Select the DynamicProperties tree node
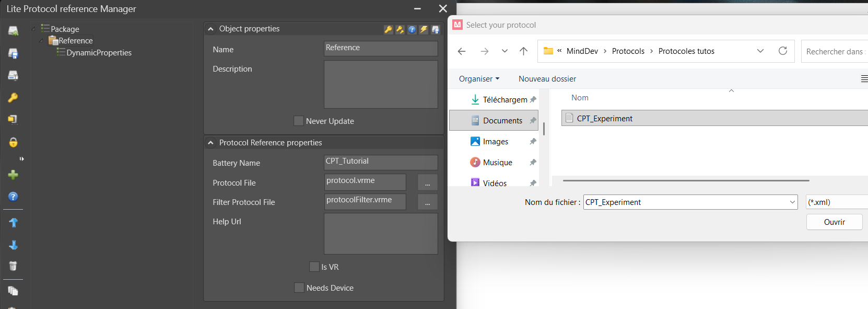The image size is (868, 309). [x=99, y=53]
